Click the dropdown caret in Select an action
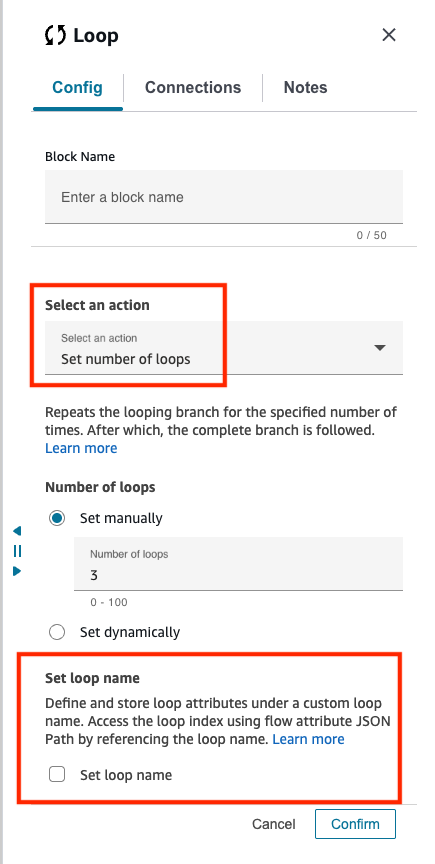 pos(380,348)
